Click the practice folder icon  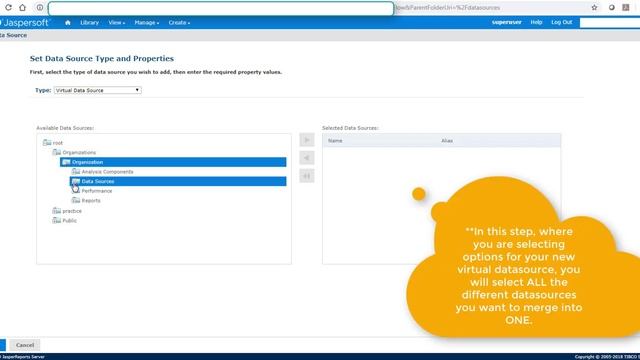57,211
